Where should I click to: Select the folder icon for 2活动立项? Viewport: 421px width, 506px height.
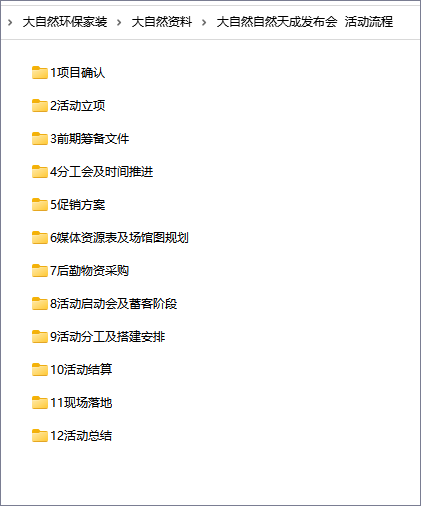pos(40,106)
